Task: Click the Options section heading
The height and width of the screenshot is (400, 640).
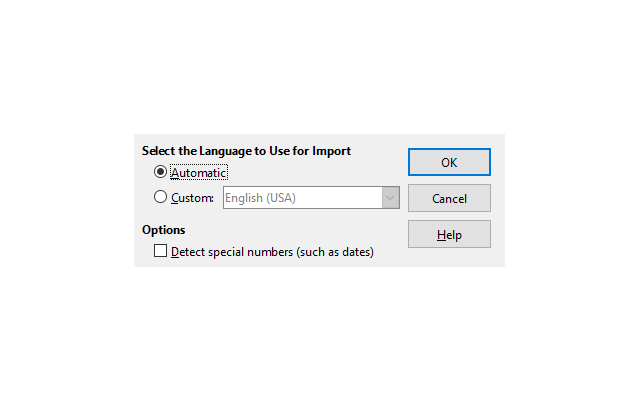Action: coord(163,230)
